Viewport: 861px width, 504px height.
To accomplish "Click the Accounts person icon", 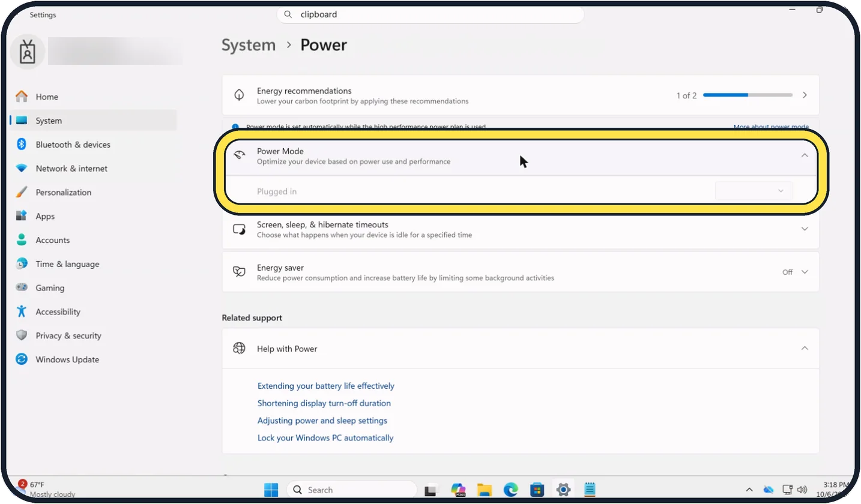I will [x=22, y=240].
